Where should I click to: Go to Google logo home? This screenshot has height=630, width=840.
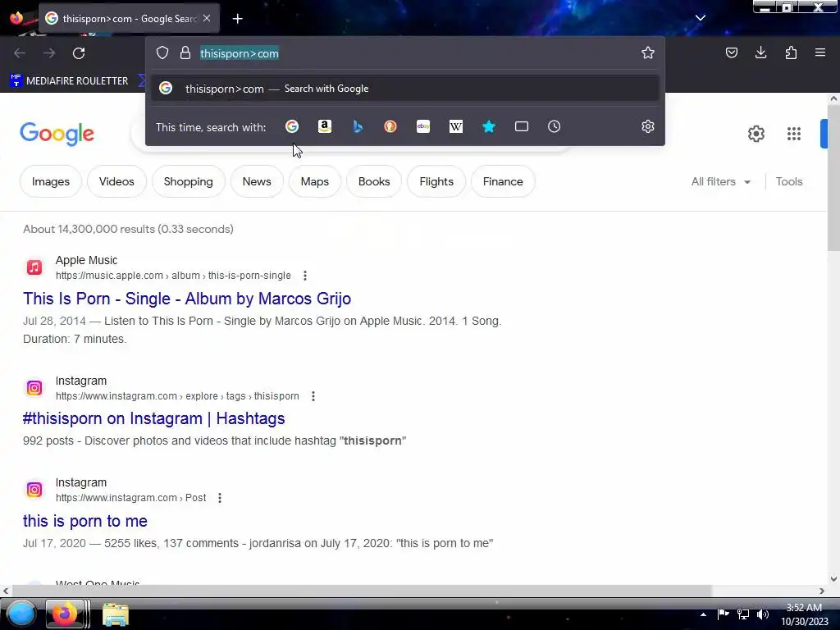click(57, 134)
